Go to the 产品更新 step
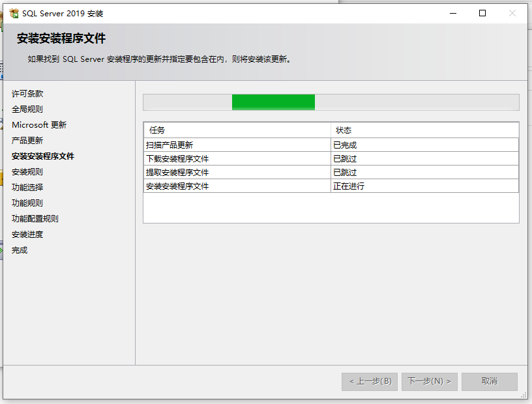The image size is (532, 404). [x=27, y=141]
